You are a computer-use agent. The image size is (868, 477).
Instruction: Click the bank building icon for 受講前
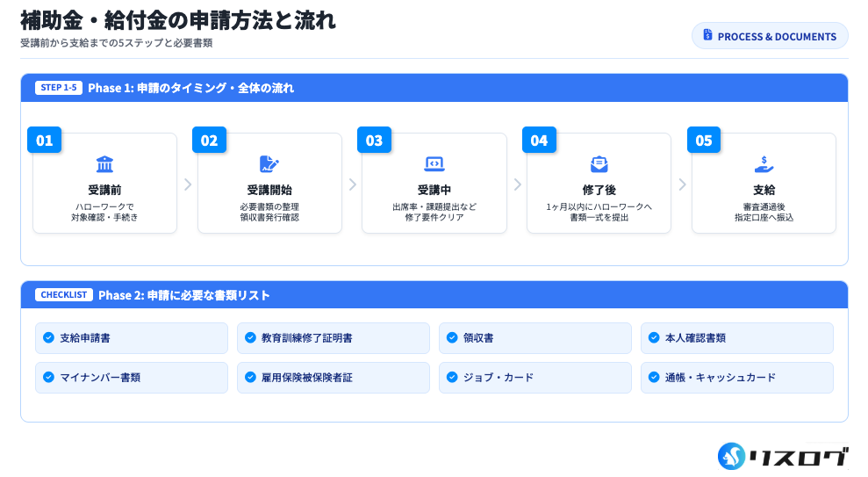coord(104,164)
